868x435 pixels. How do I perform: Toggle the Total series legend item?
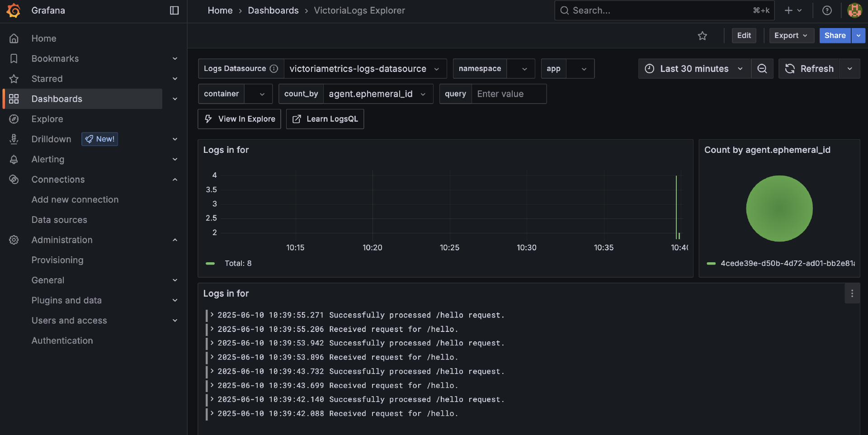[x=238, y=263]
